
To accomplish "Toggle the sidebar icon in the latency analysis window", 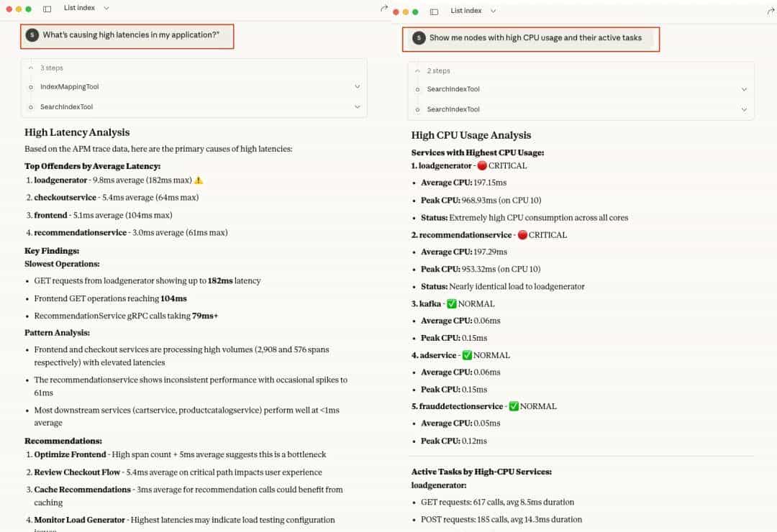I will 47,9.
